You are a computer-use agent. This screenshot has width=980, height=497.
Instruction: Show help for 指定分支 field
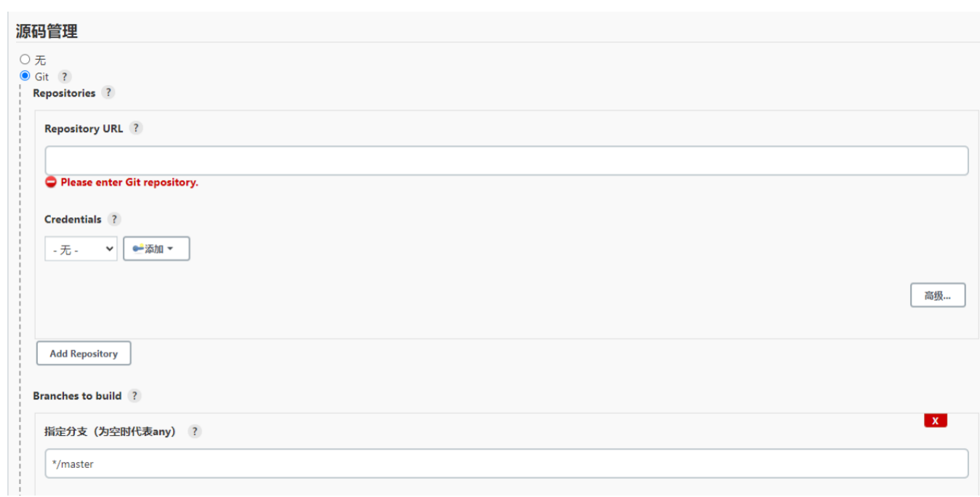(194, 431)
